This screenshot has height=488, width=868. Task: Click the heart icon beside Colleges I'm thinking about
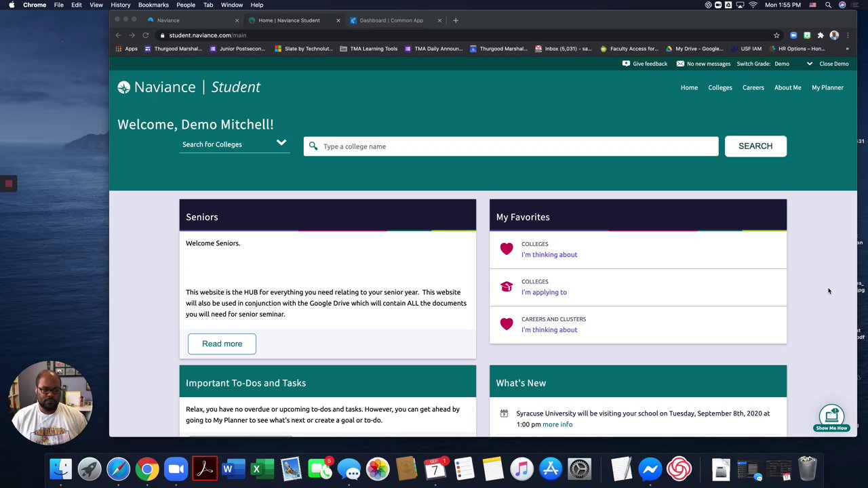point(507,249)
